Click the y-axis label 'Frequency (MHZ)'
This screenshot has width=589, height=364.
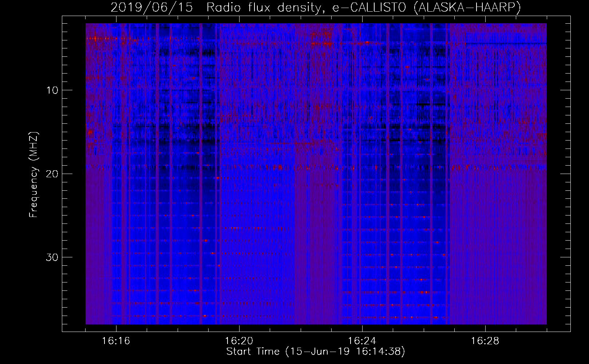pyautogui.click(x=33, y=175)
